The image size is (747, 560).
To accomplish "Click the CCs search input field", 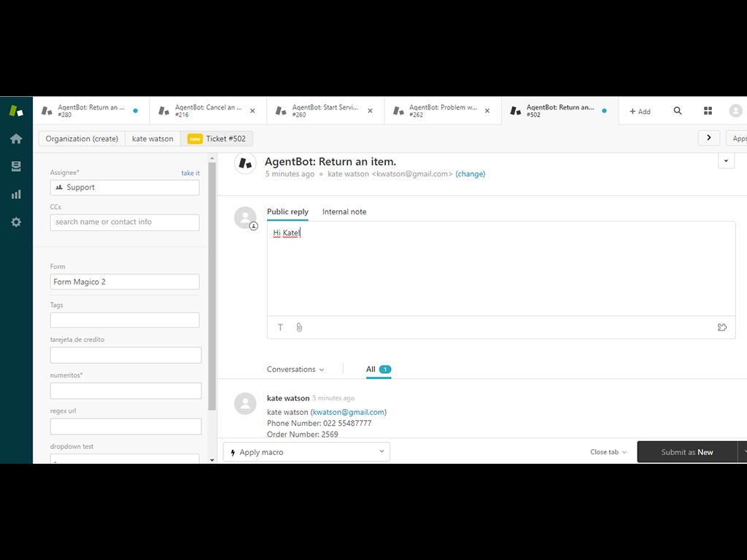I will [x=125, y=222].
